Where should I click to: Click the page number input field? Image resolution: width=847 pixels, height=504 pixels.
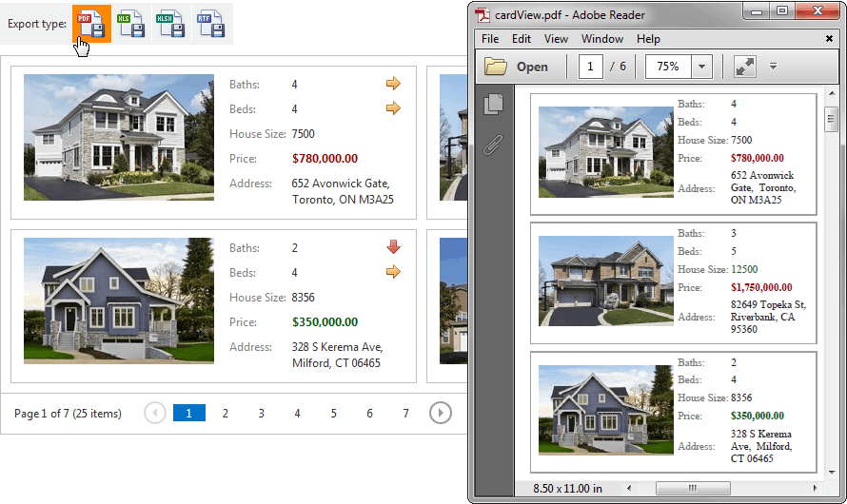coord(590,67)
